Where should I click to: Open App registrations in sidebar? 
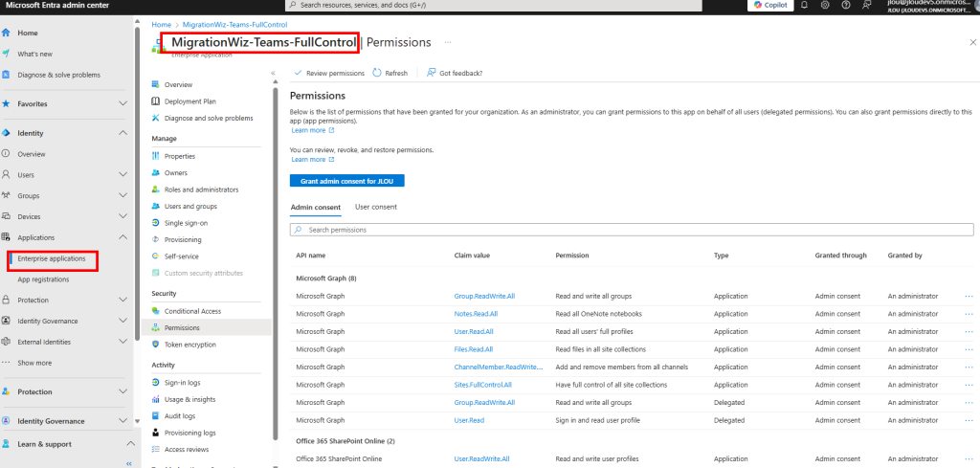43,279
